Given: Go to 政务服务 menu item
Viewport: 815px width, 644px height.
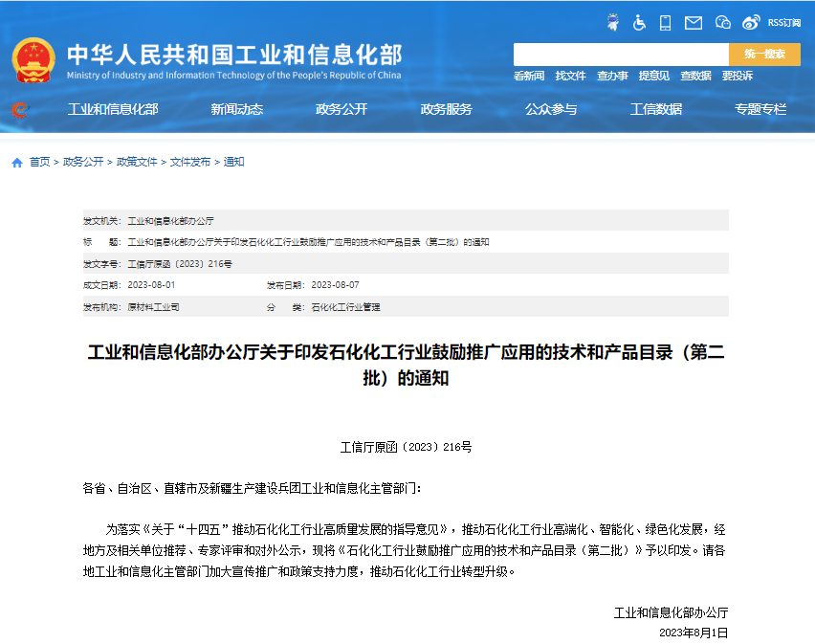Looking at the screenshot, I should click(446, 109).
